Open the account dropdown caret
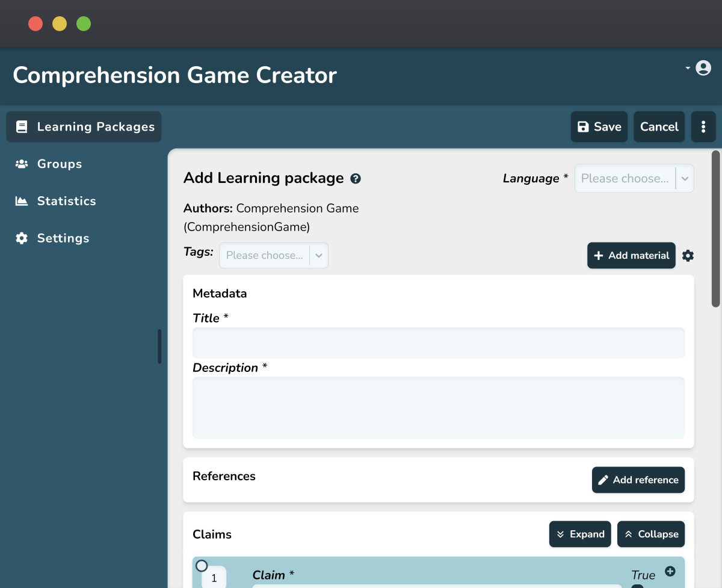 point(688,68)
